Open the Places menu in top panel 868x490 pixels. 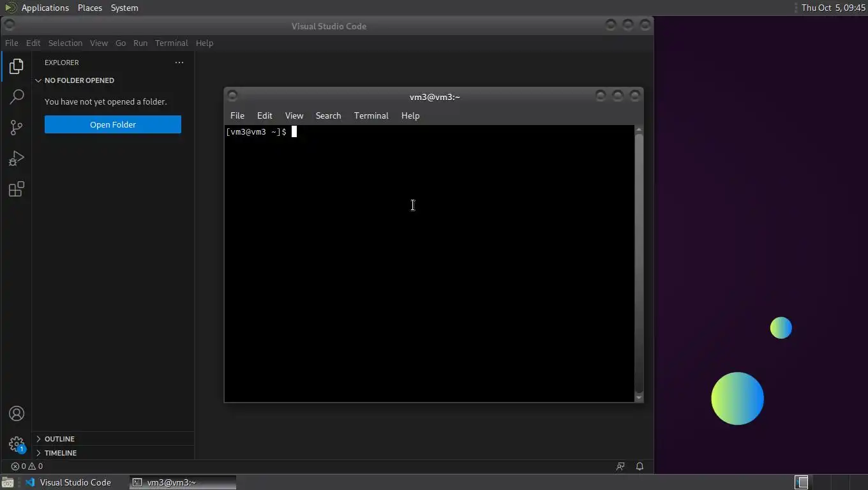pyautogui.click(x=90, y=8)
